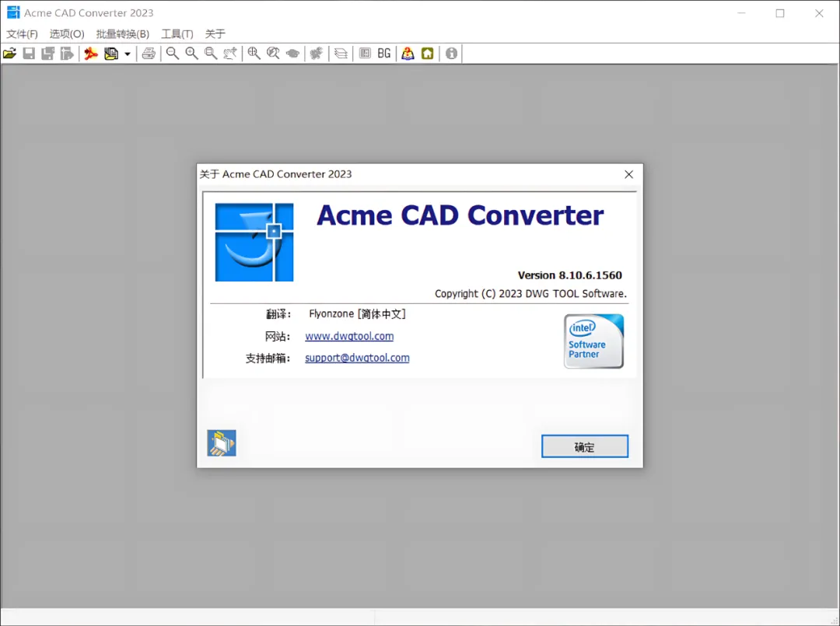Open the layers stack icon
This screenshot has height=626, width=840.
pyautogui.click(x=341, y=54)
